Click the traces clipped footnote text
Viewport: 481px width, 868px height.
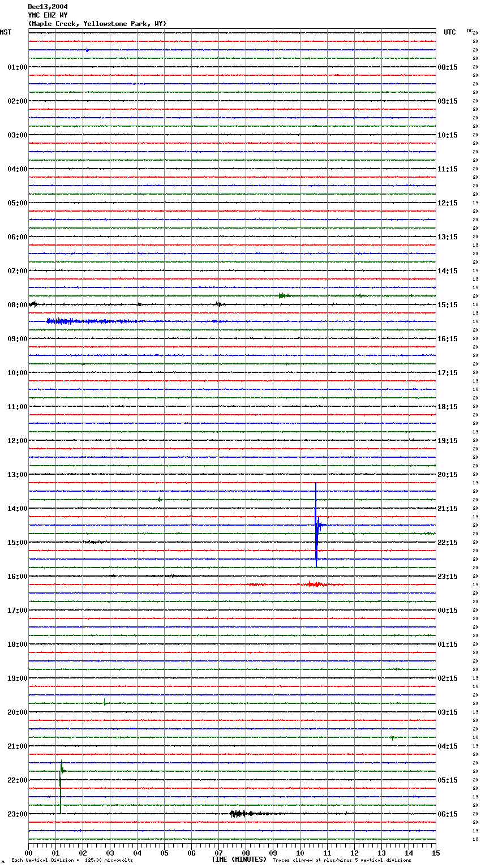pyautogui.click(x=342, y=861)
